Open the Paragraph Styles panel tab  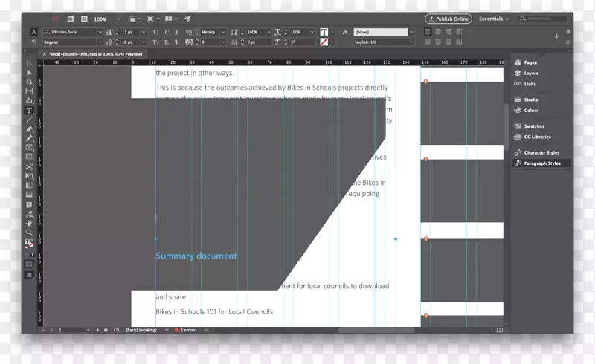pyautogui.click(x=541, y=163)
